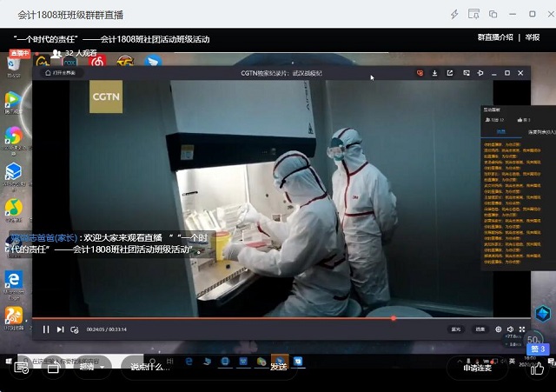Click the 英 input method indicator
The image size is (556, 392).
click(512, 361)
